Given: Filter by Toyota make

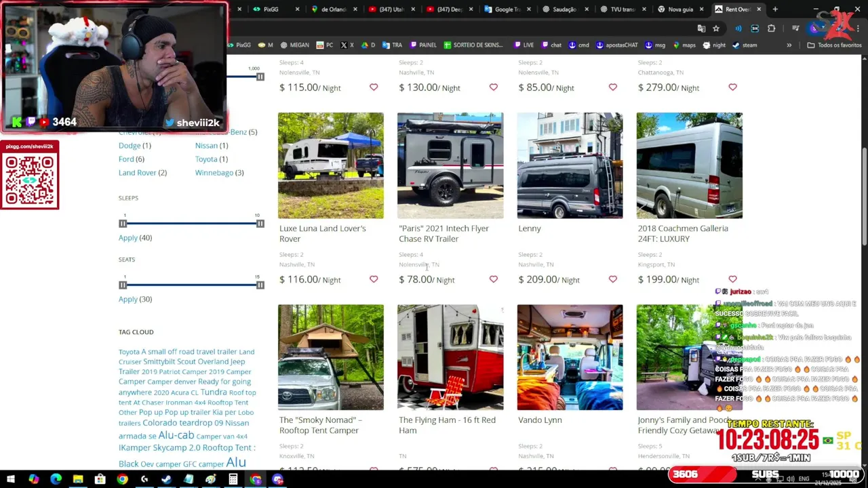Looking at the screenshot, I should click(x=206, y=159).
